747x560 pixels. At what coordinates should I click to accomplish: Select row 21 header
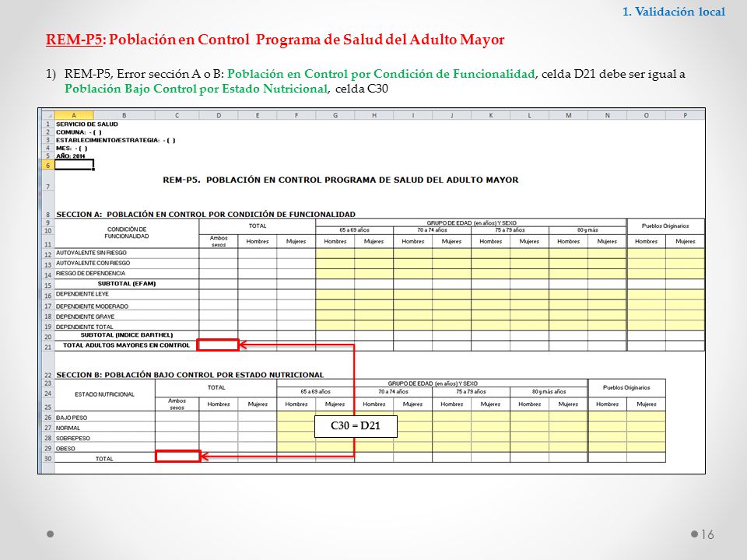coord(47,347)
